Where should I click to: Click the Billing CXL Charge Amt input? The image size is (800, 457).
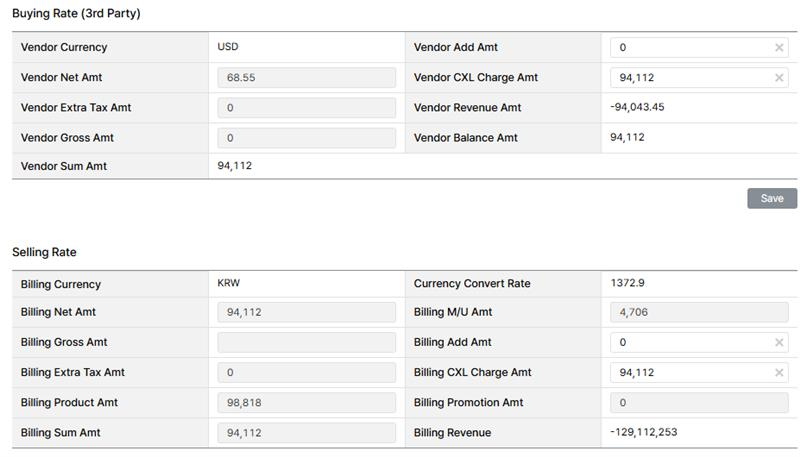[x=690, y=373]
